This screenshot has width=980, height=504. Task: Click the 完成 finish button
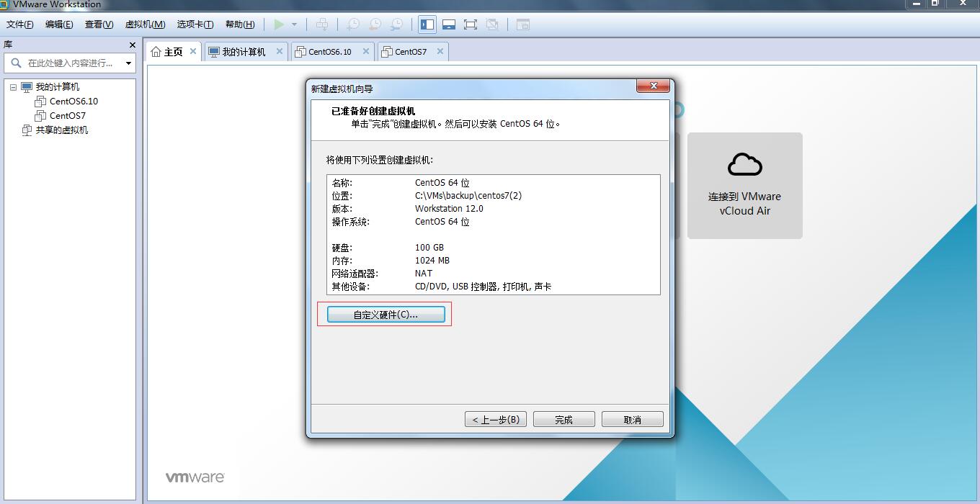pos(563,419)
